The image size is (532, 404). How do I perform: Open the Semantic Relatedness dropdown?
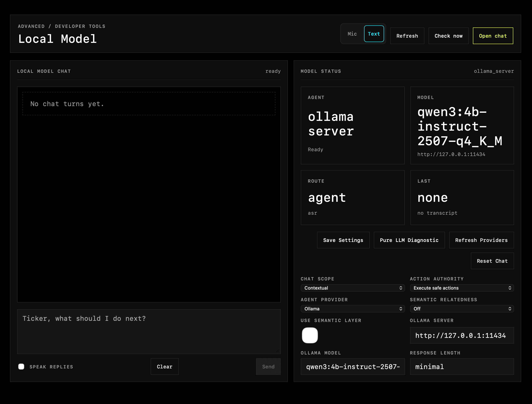tap(462, 309)
